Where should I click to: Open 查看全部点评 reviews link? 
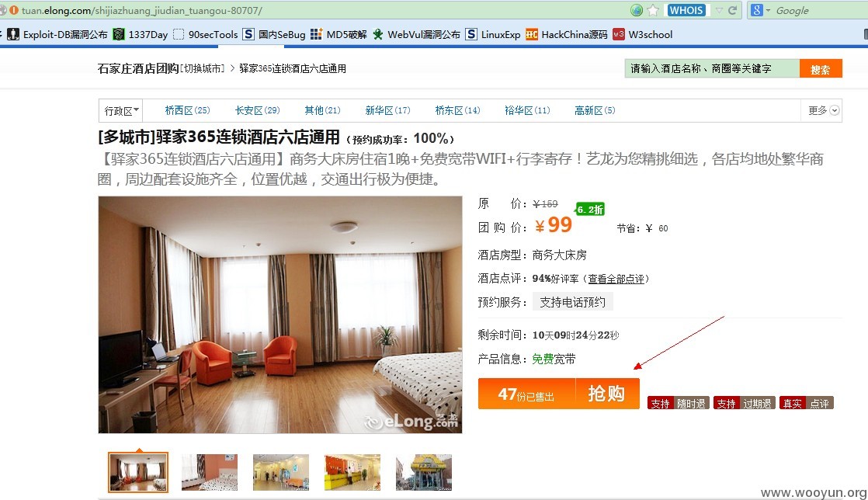pos(616,279)
